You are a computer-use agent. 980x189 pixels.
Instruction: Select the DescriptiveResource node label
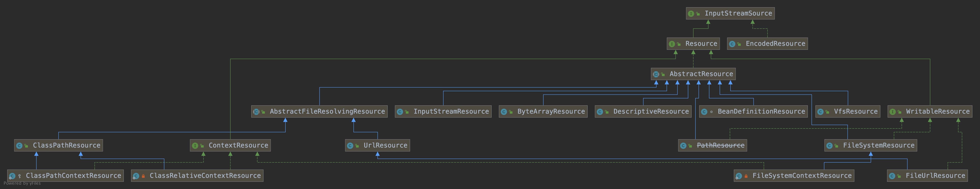click(651, 111)
